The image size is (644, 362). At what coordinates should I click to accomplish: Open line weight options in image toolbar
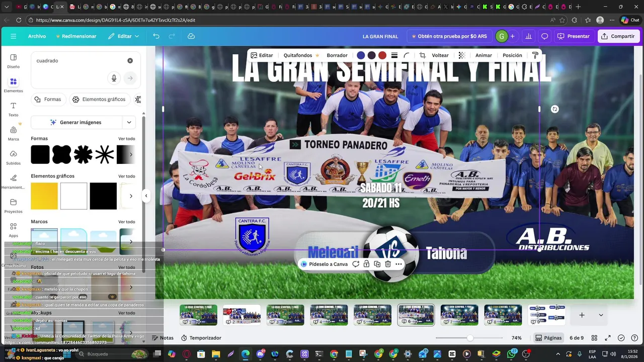(x=394, y=55)
